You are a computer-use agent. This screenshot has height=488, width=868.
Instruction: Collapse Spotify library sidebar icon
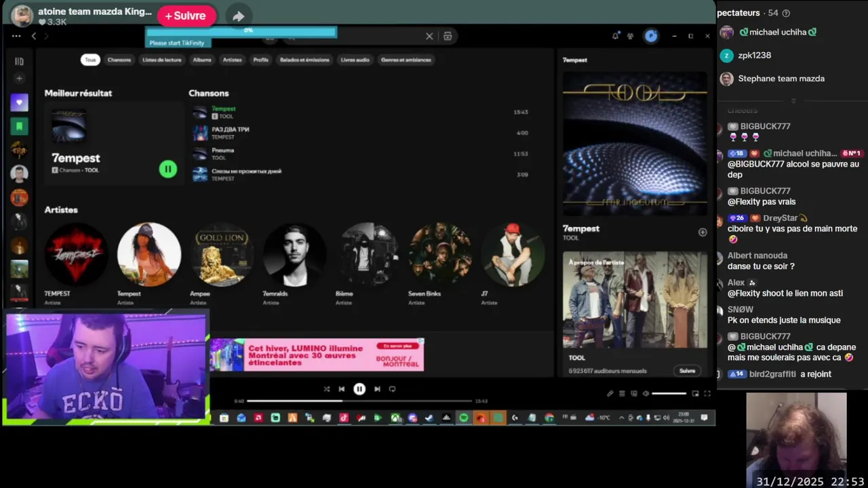pos(19,61)
